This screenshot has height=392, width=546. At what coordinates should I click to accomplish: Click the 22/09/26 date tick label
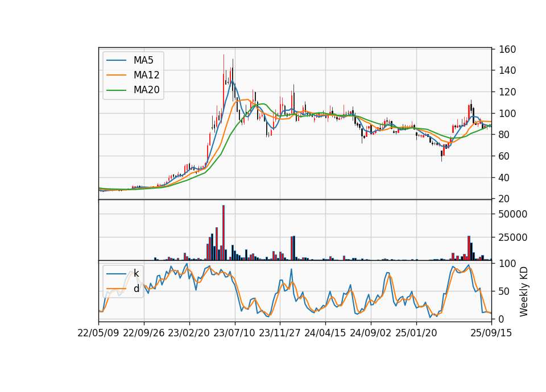pyautogui.click(x=144, y=333)
